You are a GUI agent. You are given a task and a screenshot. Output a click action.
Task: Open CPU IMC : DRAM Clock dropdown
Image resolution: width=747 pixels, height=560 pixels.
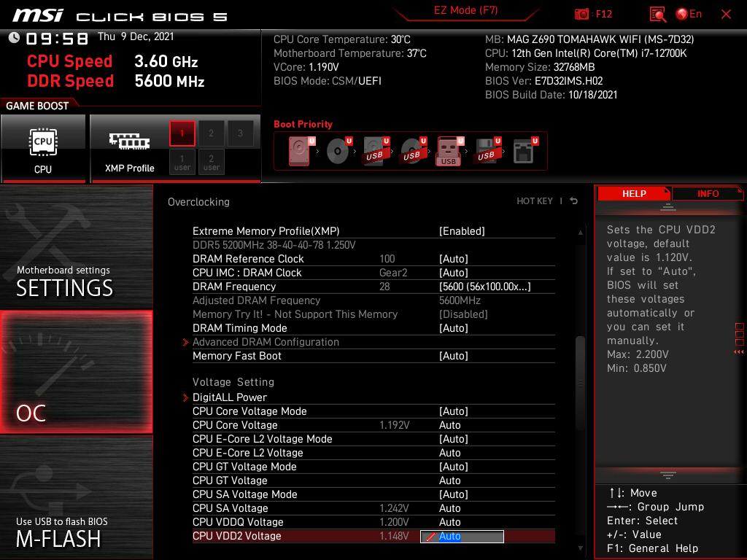(454, 273)
